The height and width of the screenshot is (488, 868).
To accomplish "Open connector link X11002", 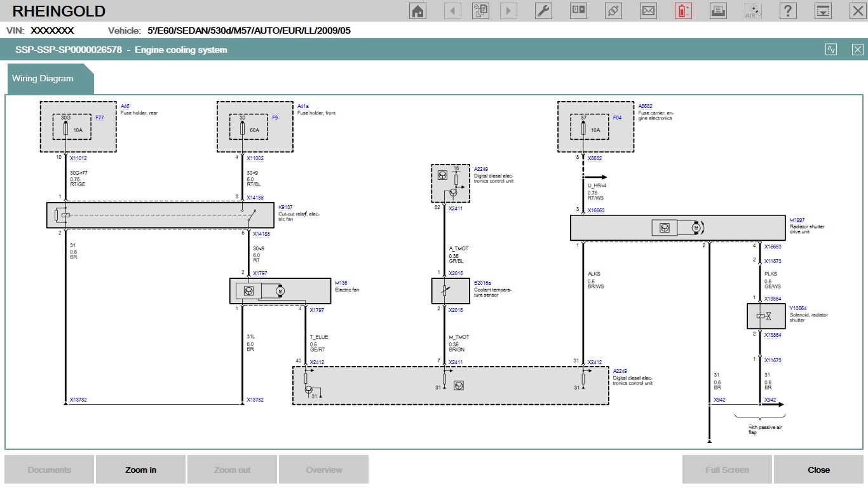I will [255, 158].
